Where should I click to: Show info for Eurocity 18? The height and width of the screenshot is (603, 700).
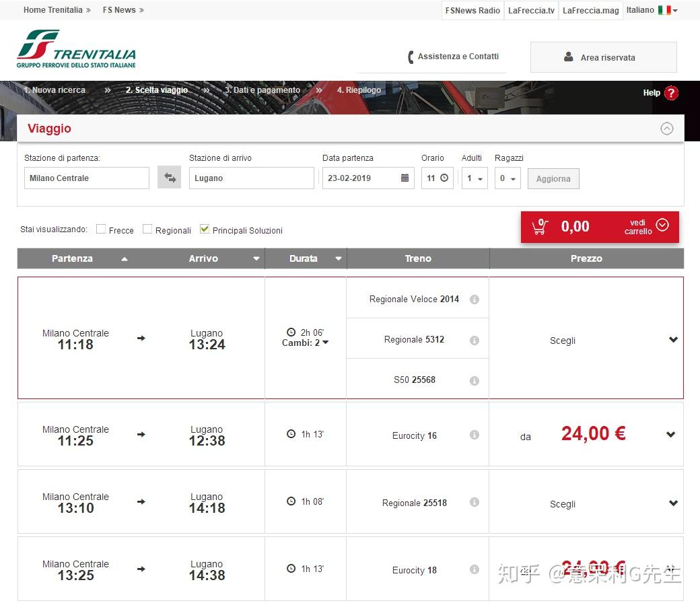tap(474, 569)
